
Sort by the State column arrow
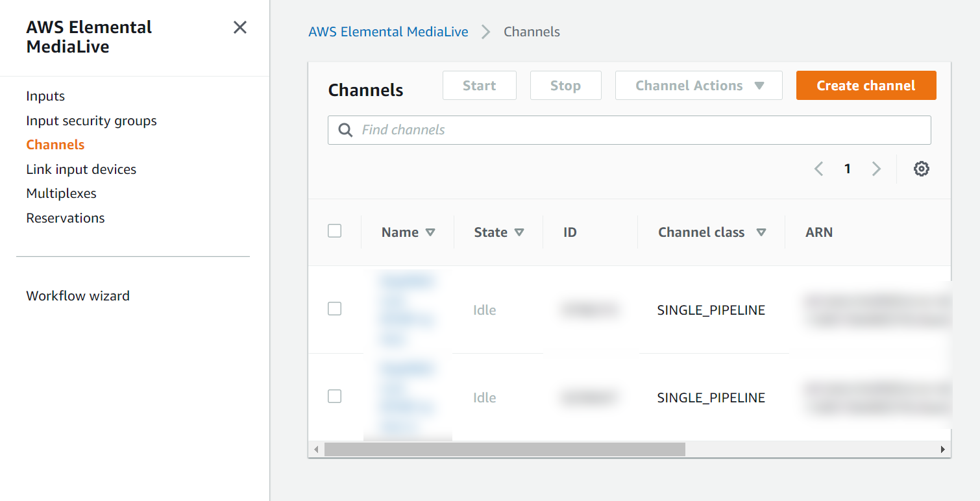click(519, 232)
